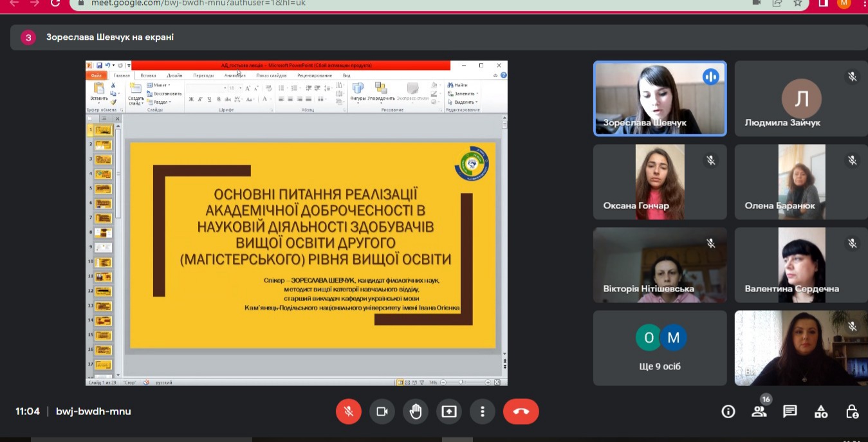868x442 pixels.
Task: Click the camera permission icon in address bar
Action: [756, 3]
